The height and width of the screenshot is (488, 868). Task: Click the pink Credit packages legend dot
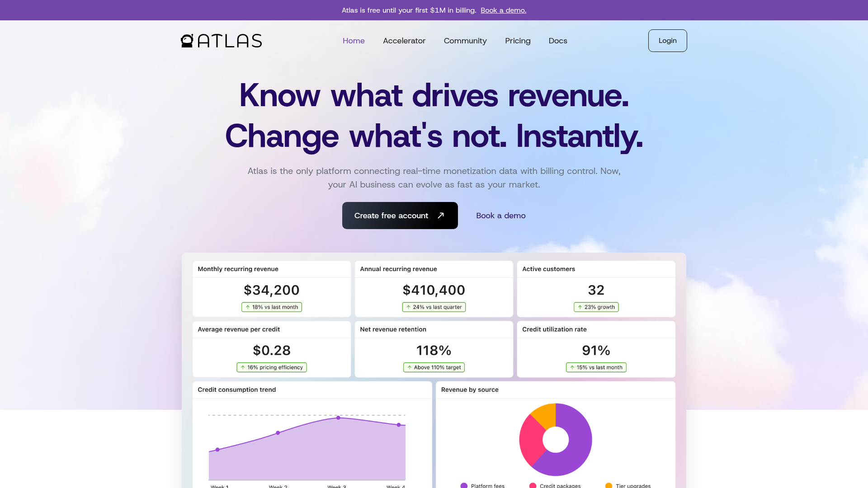(x=532, y=485)
